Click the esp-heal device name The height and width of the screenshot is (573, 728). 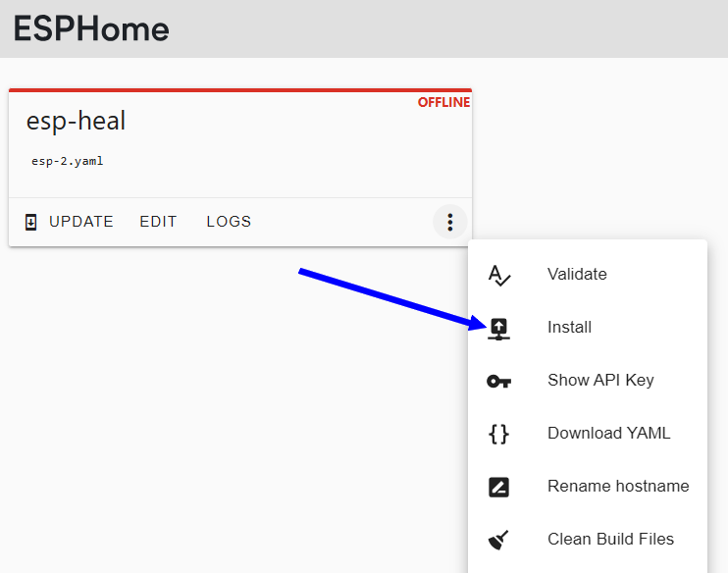click(76, 121)
